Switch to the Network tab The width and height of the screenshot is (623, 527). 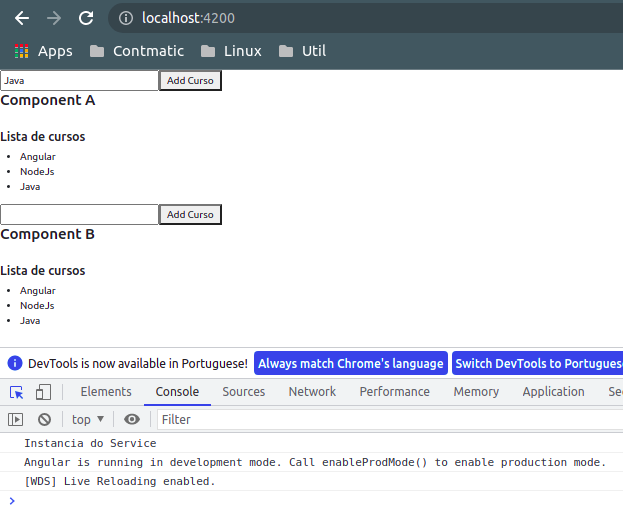[312, 392]
